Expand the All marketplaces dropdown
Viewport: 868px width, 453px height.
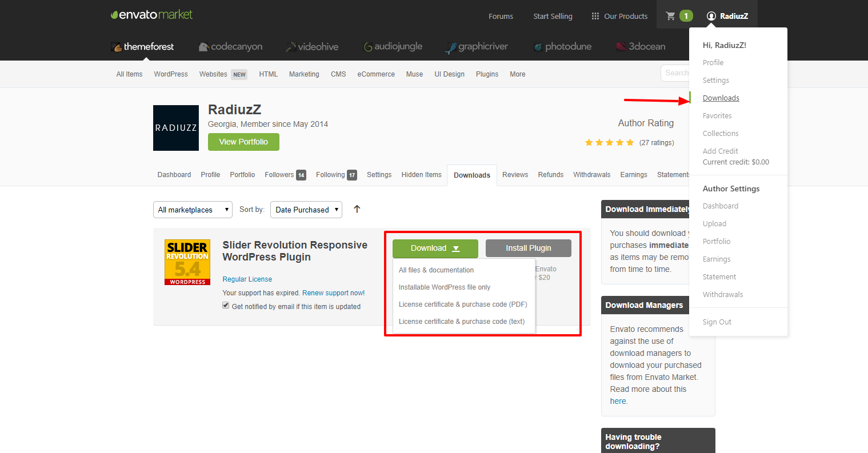click(193, 210)
